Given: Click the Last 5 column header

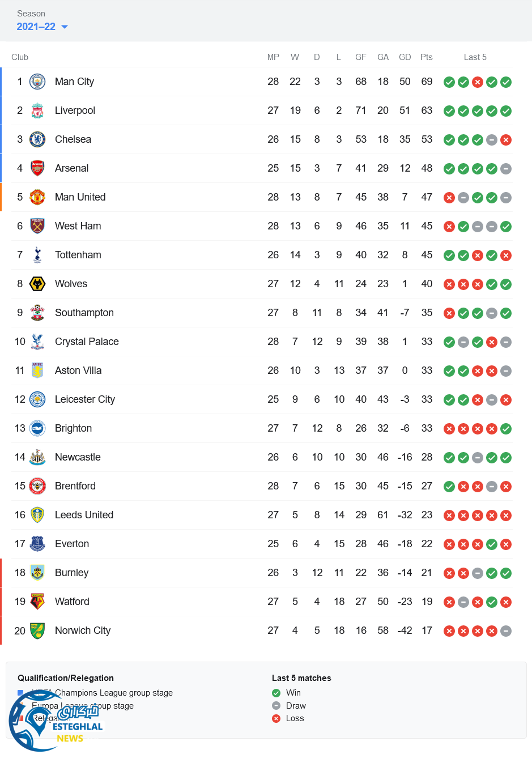Looking at the screenshot, I should pos(475,57).
